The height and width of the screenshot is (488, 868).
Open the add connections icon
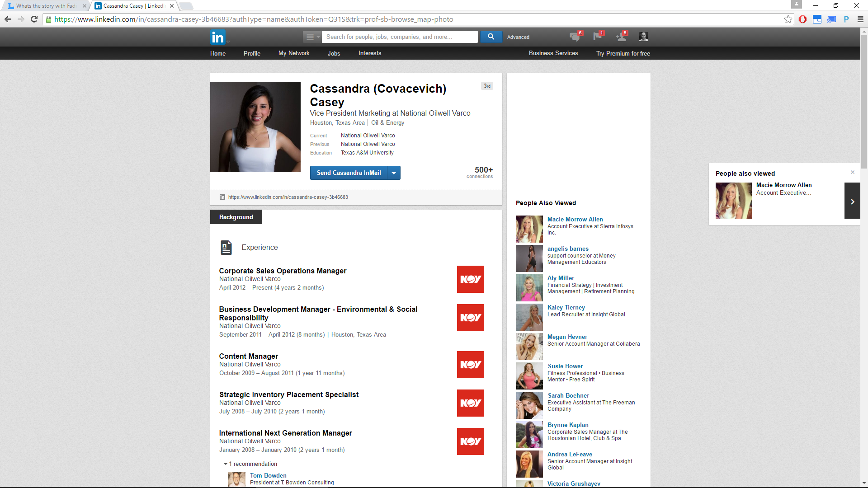tap(621, 37)
